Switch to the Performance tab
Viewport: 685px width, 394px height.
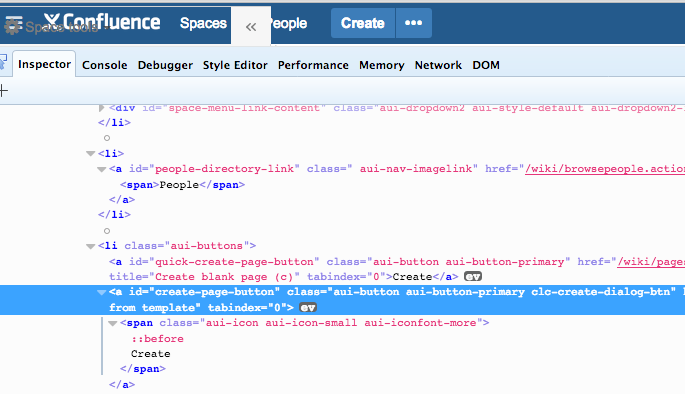[313, 65]
